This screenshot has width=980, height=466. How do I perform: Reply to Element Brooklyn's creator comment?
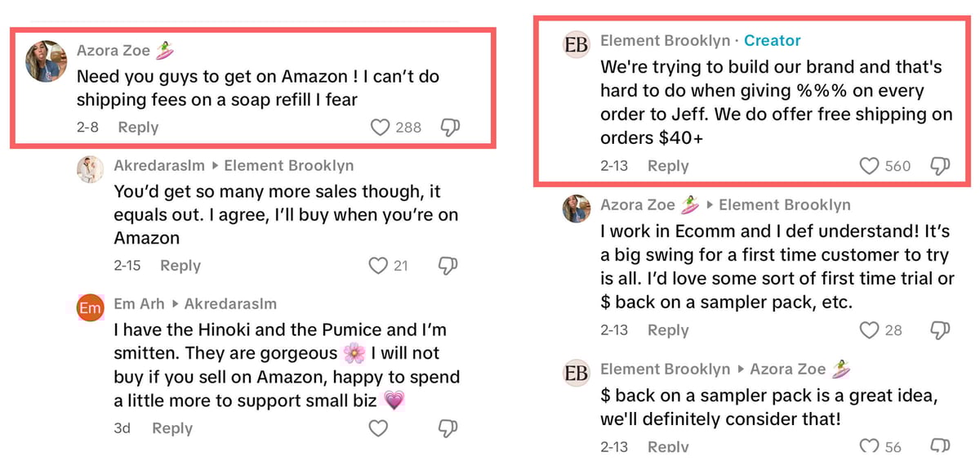pos(668,166)
